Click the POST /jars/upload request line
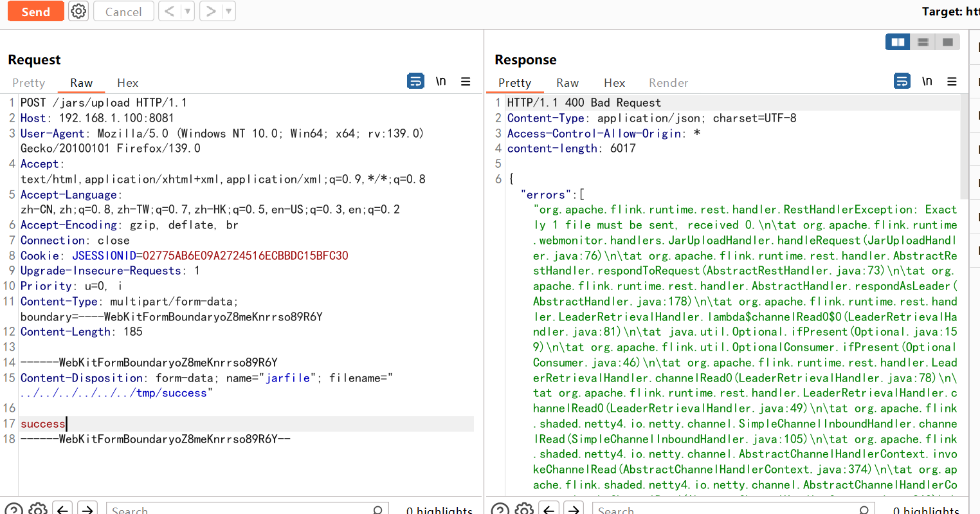The image size is (980, 514). [104, 102]
